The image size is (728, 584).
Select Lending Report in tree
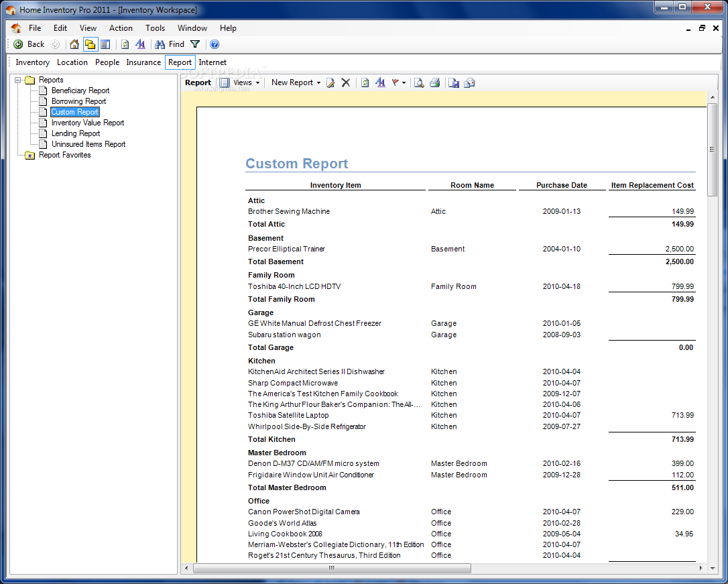tap(76, 133)
